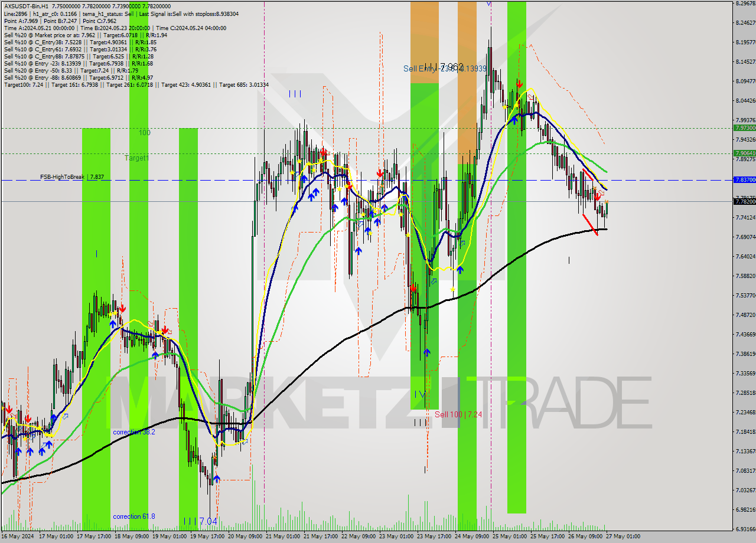Image resolution: width=756 pixels, height=543 pixels.
Task: Click the black 7.78200 current price tag
Action: pyautogui.click(x=744, y=201)
